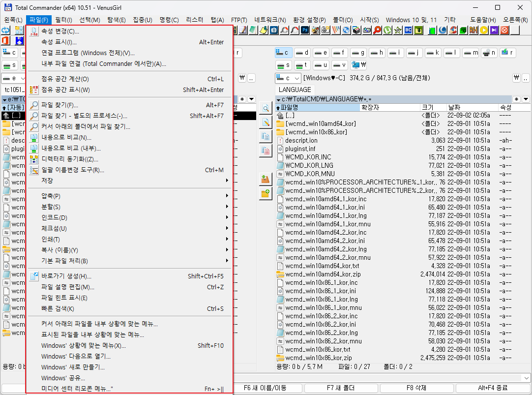Image resolution: width=532 pixels, height=395 pixels.
Task: Click the F8 삭제 button
Action: [x=416, y=388]
